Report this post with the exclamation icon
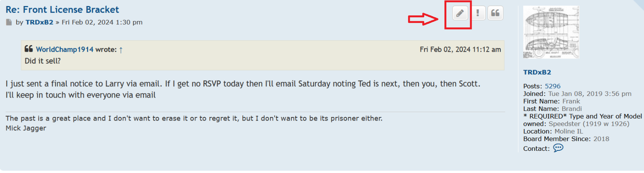The height and width of the screenshot is (173, 644). (x=478, y=13)
